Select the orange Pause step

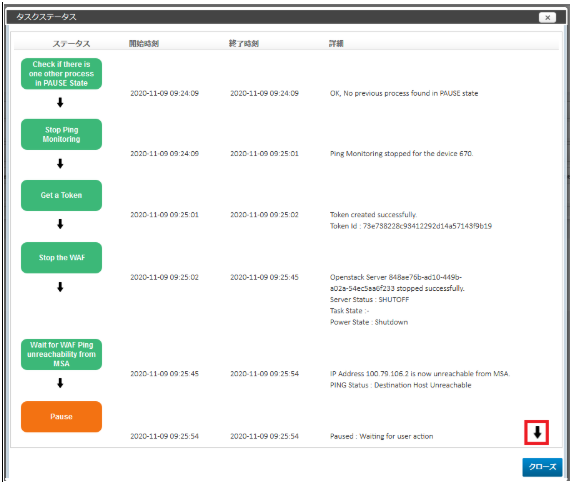tap(61, 416)
